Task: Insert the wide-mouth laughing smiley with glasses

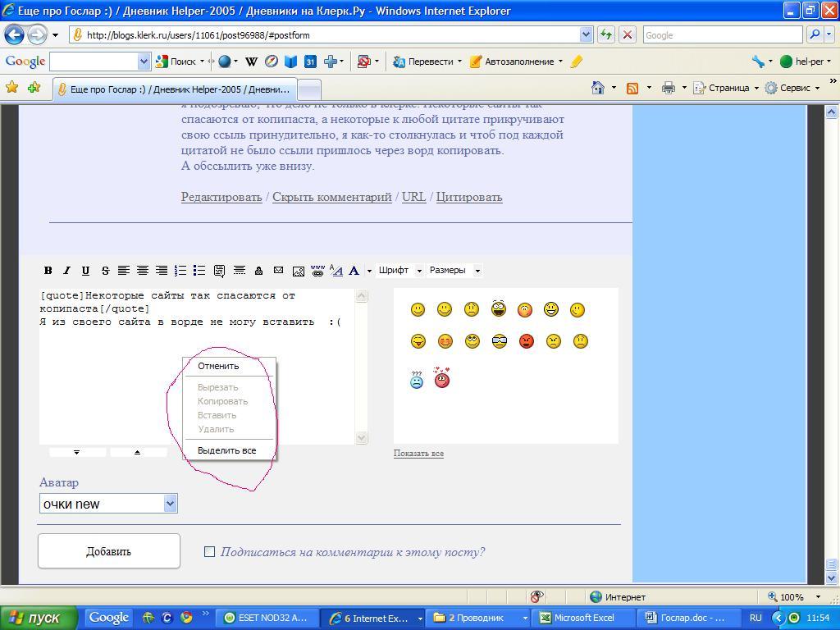Action: pyautogui.click(x=498, y=308)
